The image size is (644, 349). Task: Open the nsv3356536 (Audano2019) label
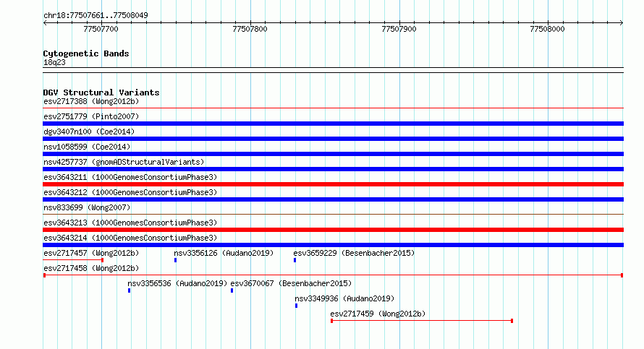[177, 283]
